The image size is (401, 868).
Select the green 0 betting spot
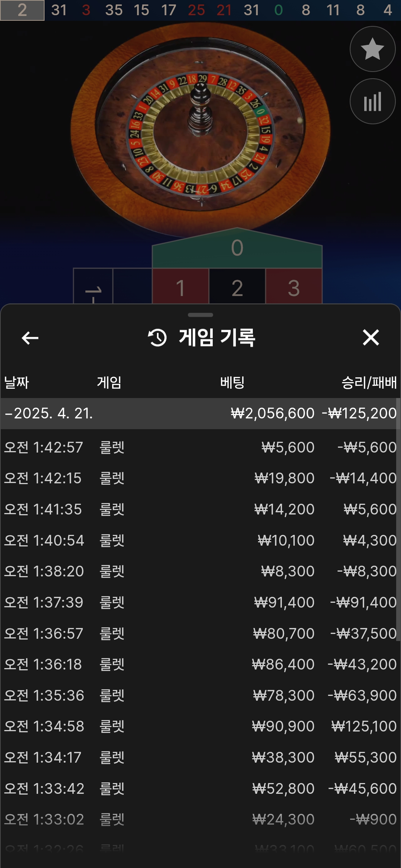237,248
